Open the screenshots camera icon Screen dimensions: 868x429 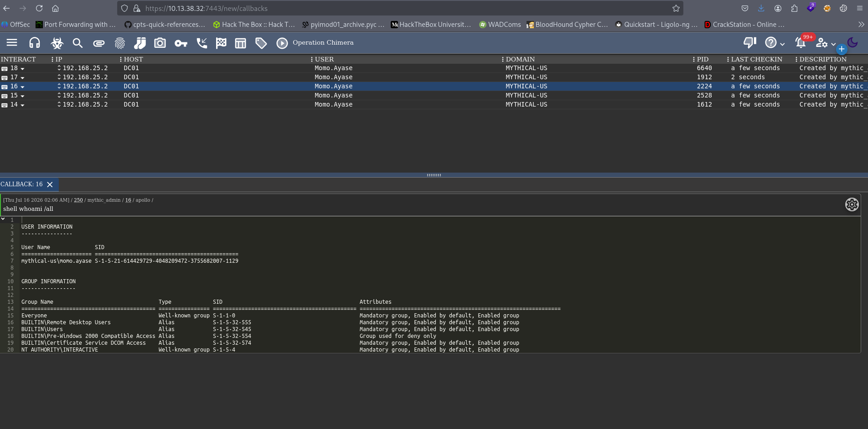160,43
